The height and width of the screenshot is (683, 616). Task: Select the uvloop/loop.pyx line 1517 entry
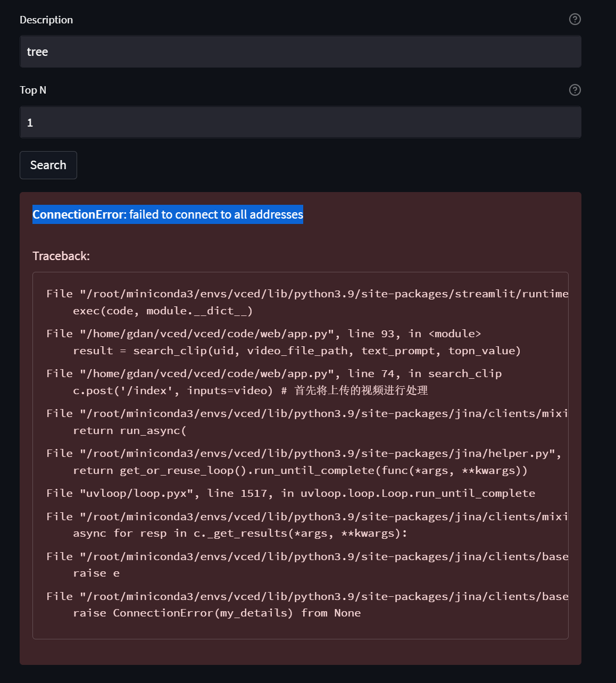click(x=290, y=493)
